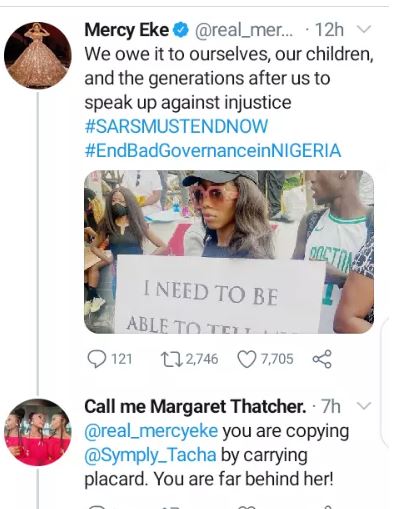
Task: Open reply icon on Mercy Eke's tweet
Action: [96, 359]
